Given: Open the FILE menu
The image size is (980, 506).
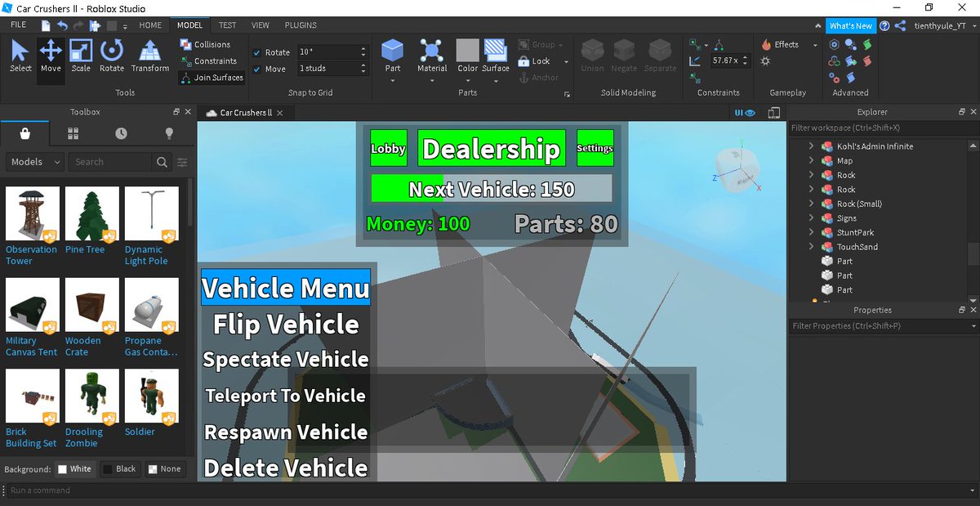Looking at the screenshot, I should click(18, 25).
